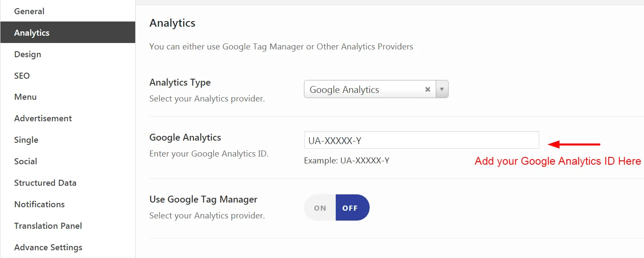Open the Notifications settings tab
The height and width of the screenshot is (258, 644).
coord(39,204)
